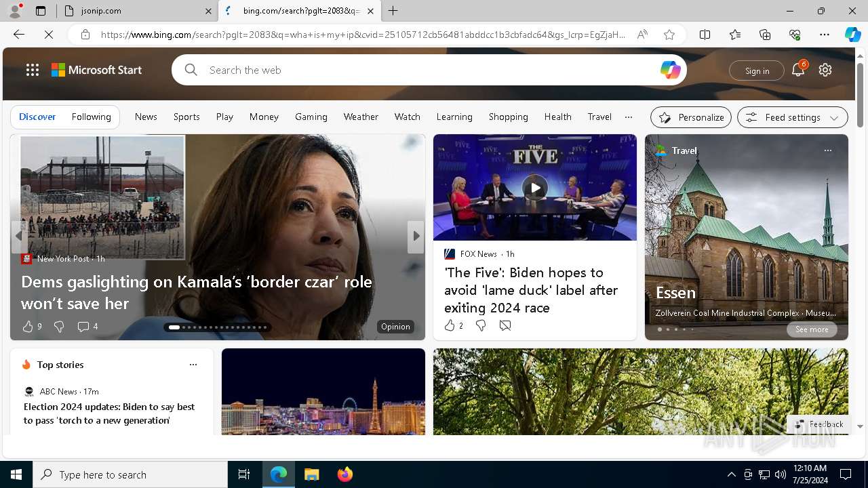Screen dimensions: 868x488
Task: Open the Las Vegas skyline thumbnail
Action: 323,392
